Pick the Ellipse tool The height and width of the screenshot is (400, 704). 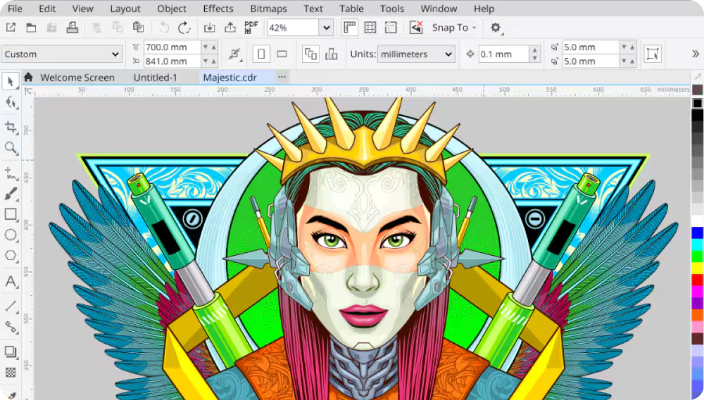point(11,235)
